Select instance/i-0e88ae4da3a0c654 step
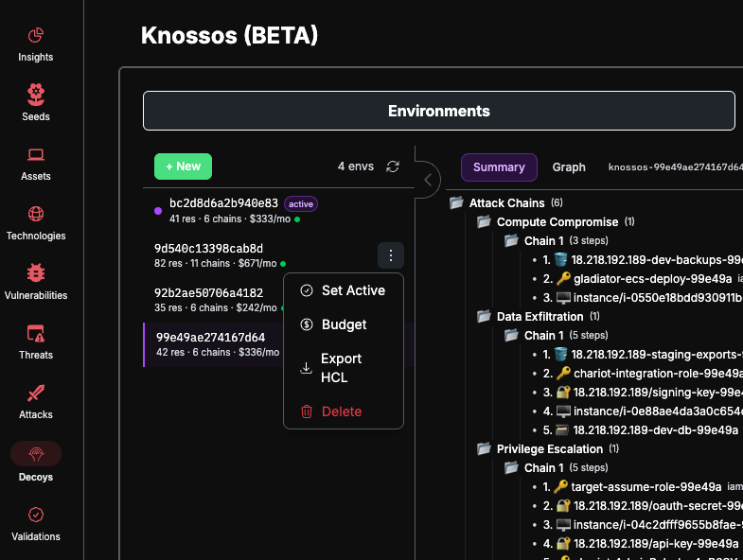 click(643, 411)
